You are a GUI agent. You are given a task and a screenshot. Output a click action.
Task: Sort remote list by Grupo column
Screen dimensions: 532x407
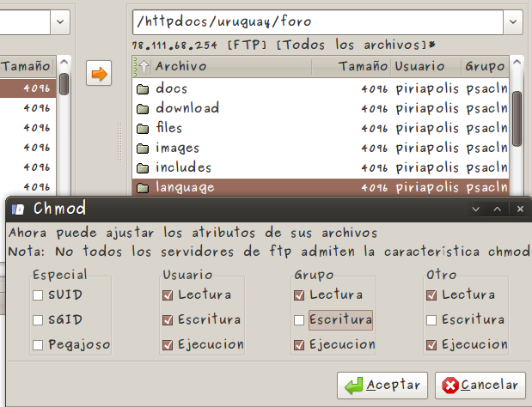tap(486, 66)
